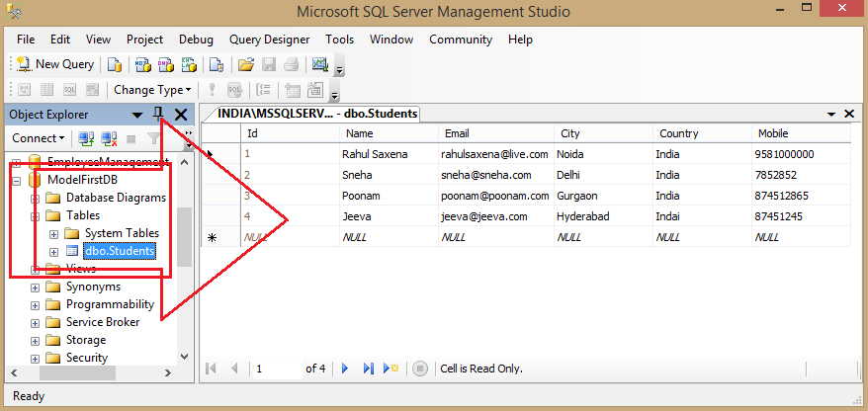Open the Connect dropdown in Object Explorer
This screenshot has height=411, width=868.
coord(39,138)
